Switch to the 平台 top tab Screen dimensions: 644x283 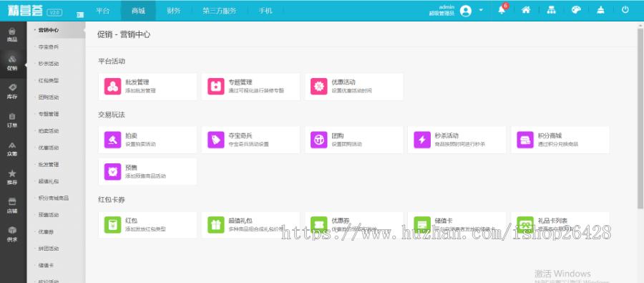pos(102,11)
